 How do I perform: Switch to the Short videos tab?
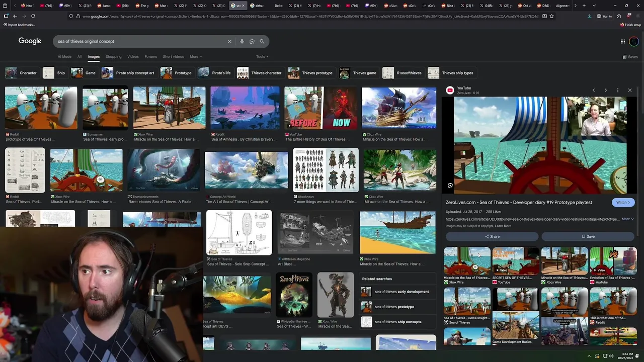click(173, 57)
